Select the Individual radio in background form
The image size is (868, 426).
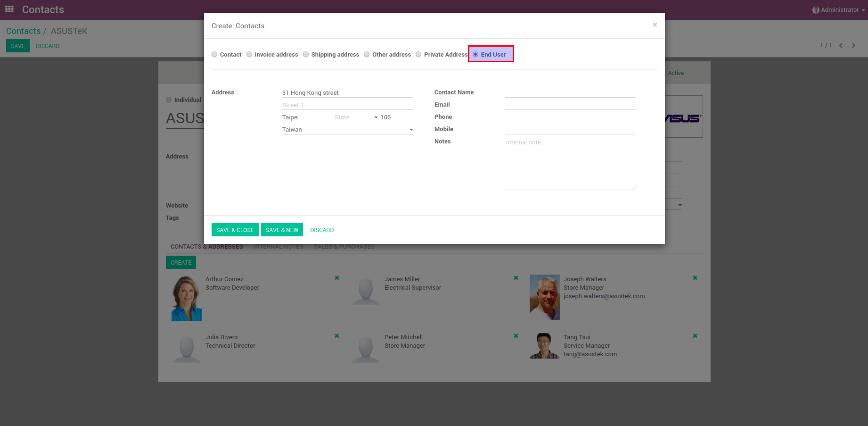click(169, 100)
